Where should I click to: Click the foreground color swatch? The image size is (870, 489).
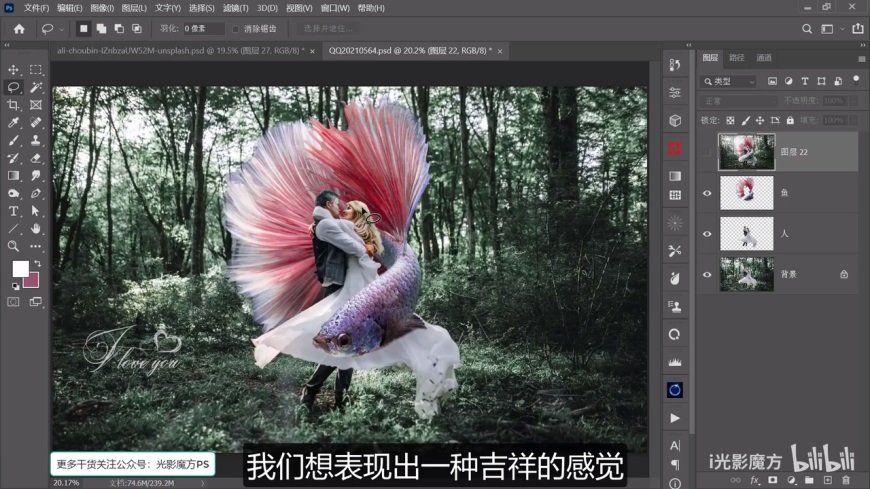click(21, 269)
